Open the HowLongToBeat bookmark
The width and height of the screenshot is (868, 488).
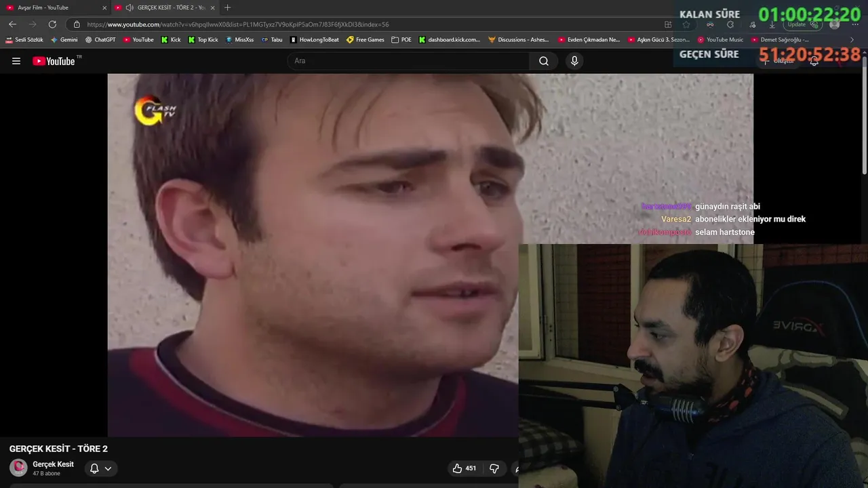pos(315,39)
